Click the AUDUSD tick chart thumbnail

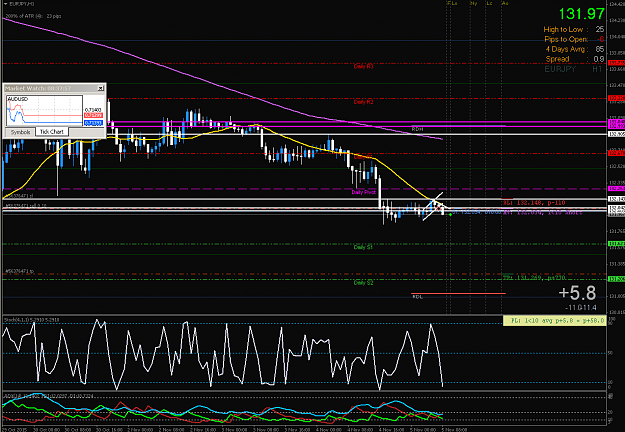pos(44,110)
